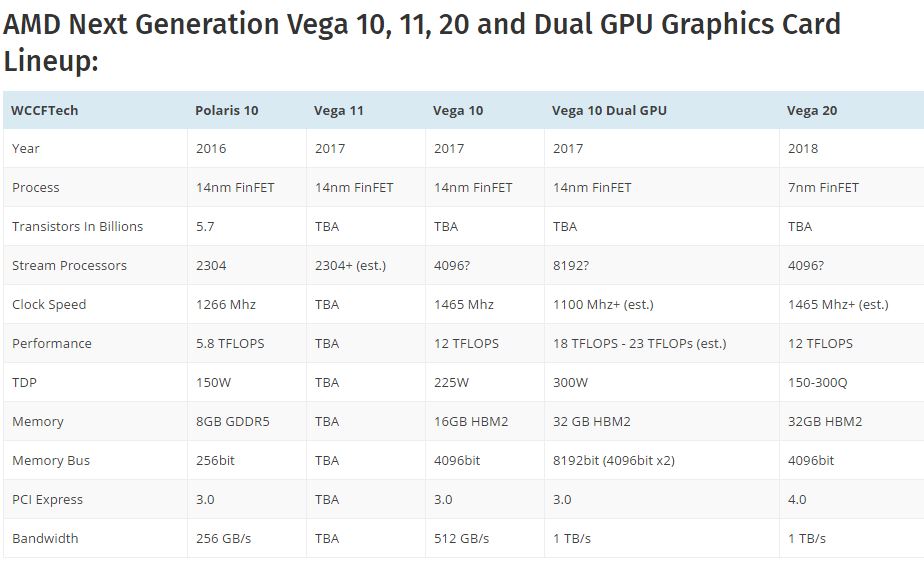The height and width of the screenshot is (563, 924).
Task: Select the WCCFTech header cell
Action: pos(45,110)
